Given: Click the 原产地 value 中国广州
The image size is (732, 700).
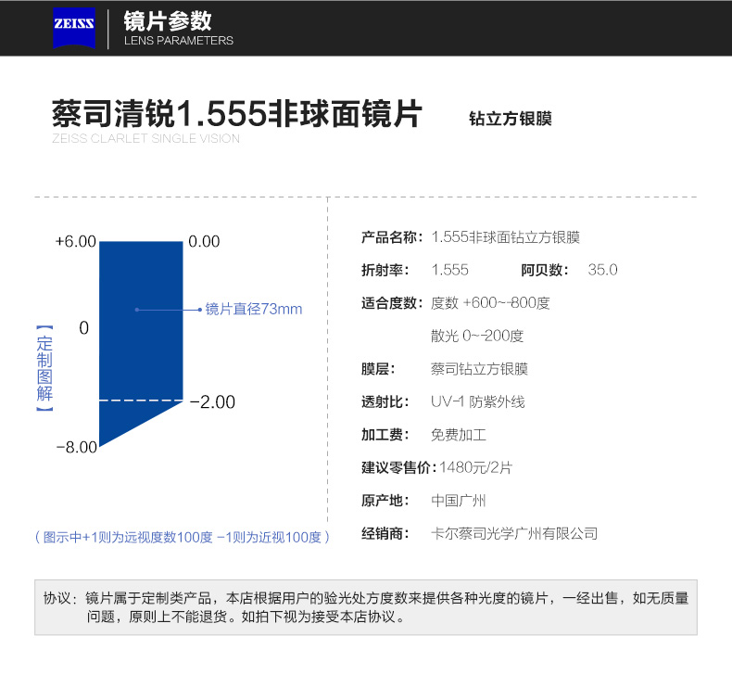Looking at the screenshot, I should pyautogui.click(x=459, y=501).
